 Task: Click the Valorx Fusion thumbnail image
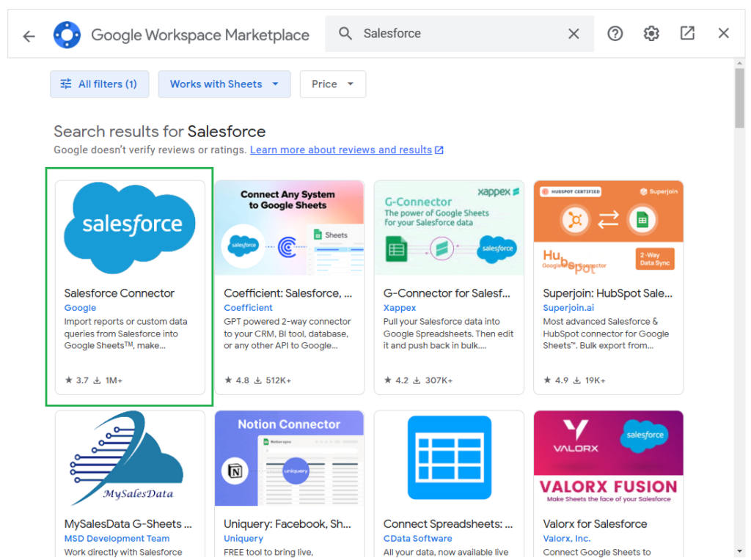point(608,458)
